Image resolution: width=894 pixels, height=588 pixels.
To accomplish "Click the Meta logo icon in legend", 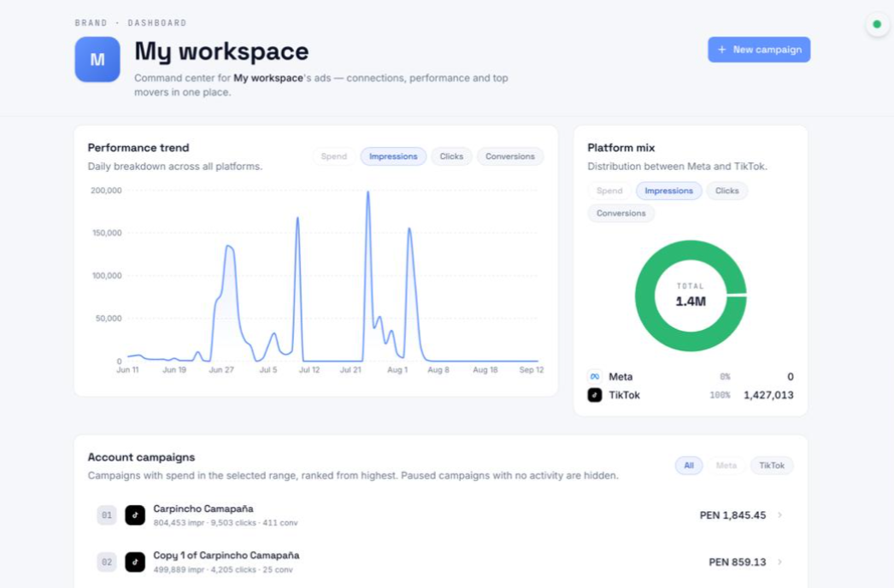I will 595,376.
